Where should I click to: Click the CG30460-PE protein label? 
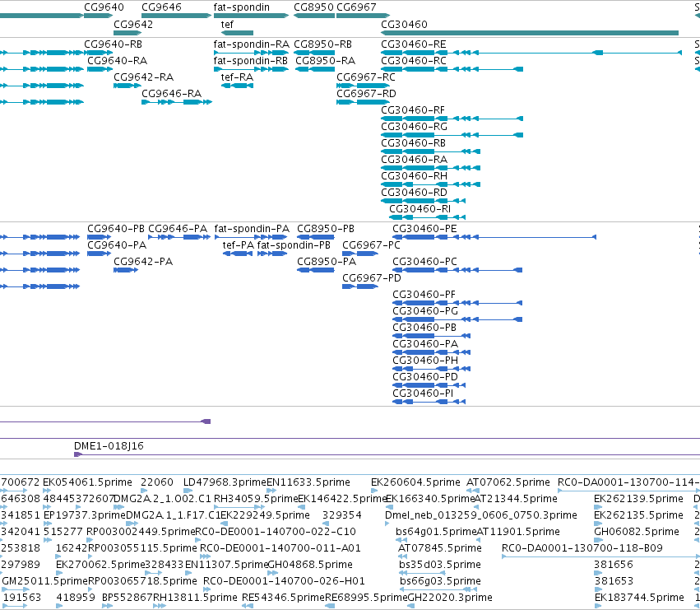point(424,228)
